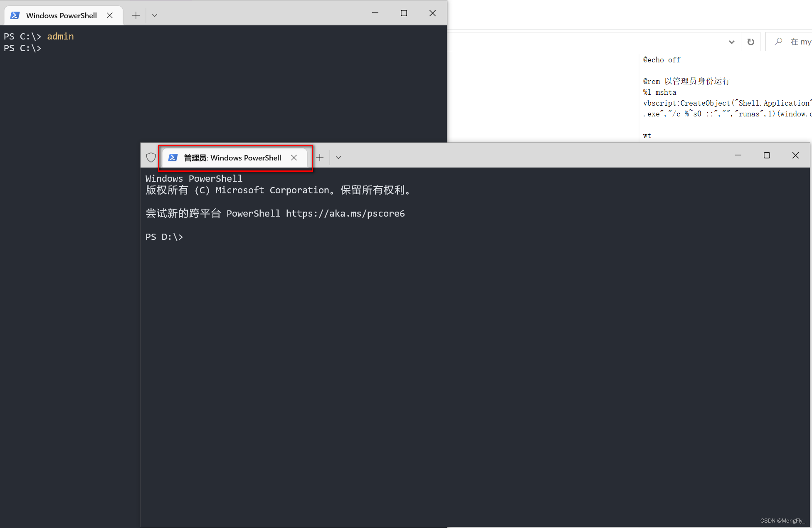Screen dimensions: 812x528
Task: Click '@echo off' line in preview pane
Action: coord(661,60)
